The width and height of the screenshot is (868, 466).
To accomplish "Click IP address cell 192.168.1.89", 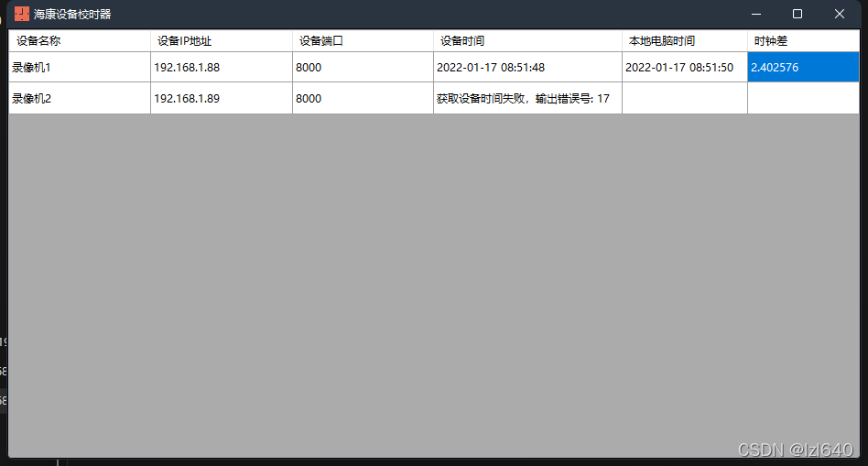I will click(x=222, y=99).
